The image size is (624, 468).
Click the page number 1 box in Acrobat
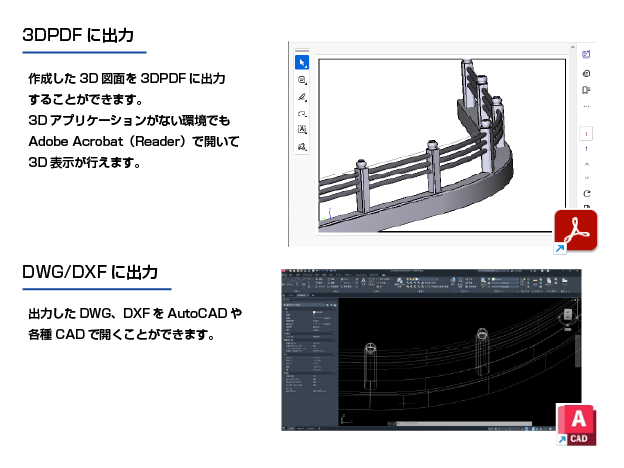click(586, 134)
